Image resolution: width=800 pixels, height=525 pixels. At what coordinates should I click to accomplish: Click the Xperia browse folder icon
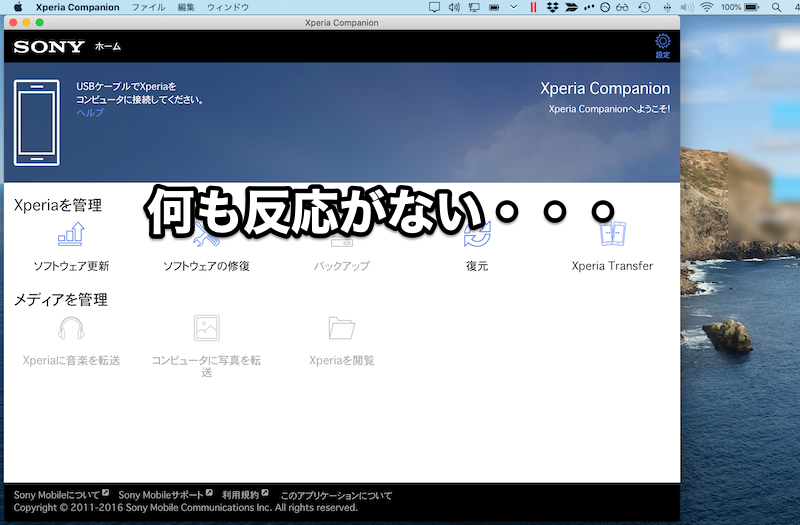pos(341,328)
